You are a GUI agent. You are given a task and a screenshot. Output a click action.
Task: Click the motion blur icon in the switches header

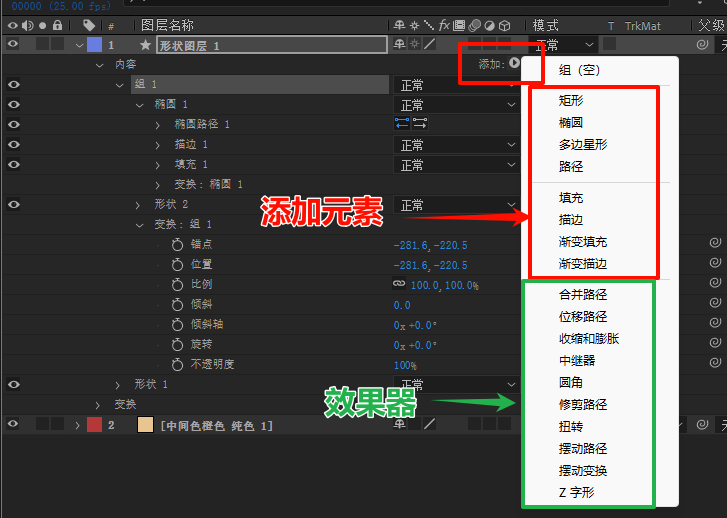coord(475,25)
